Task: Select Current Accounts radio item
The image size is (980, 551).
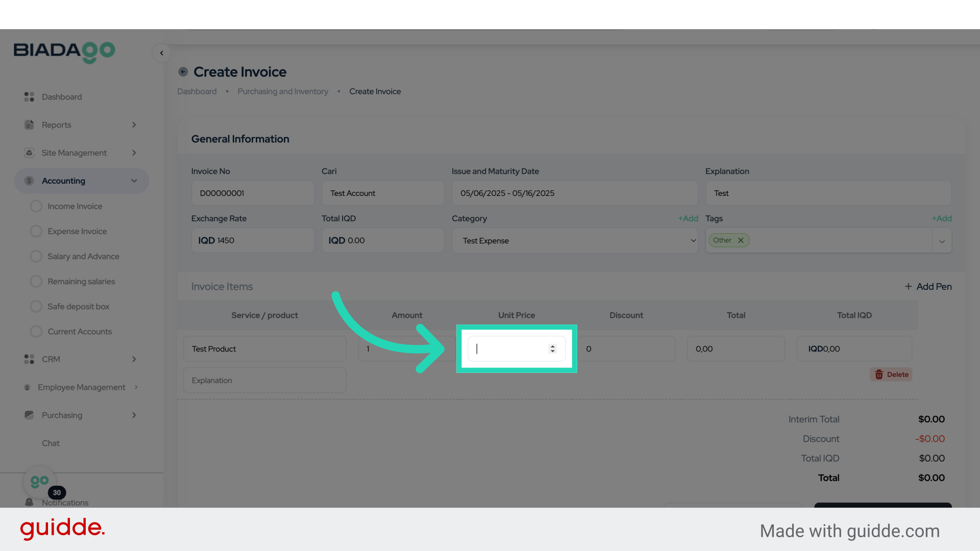Action: (x=36, y=332)
